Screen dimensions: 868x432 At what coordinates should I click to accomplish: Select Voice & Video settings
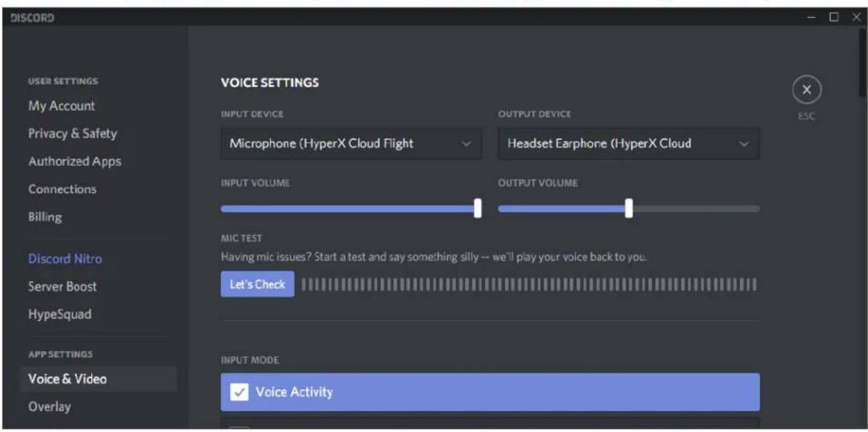coord(98,379)
